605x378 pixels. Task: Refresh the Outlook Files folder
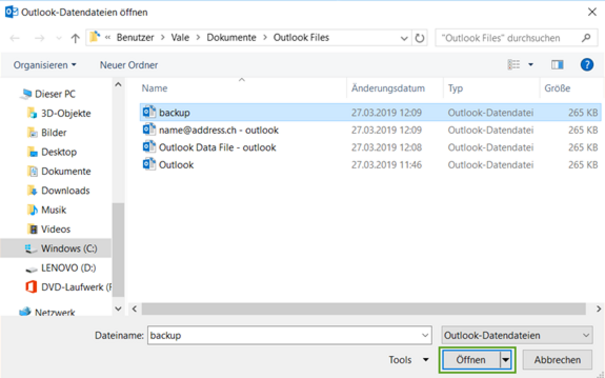pos(419,38)
